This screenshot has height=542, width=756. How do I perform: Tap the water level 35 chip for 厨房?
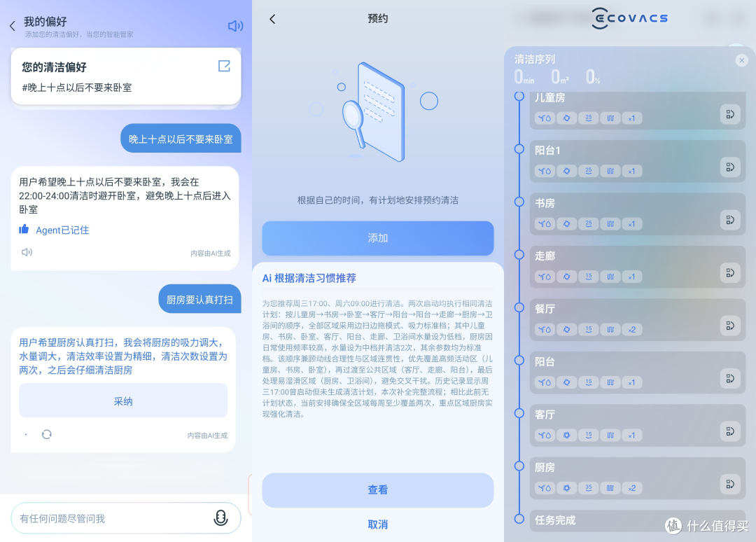589,488
